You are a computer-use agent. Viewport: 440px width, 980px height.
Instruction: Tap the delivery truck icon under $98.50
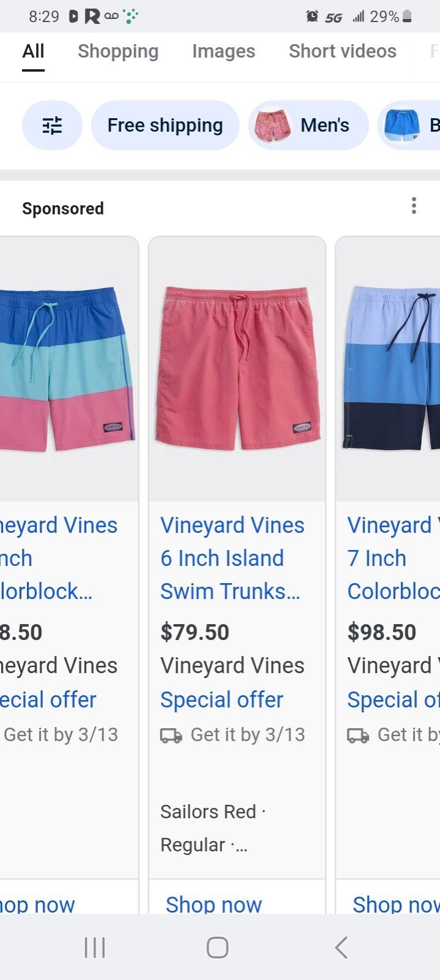pyautogui.click(x=358, y=735)
